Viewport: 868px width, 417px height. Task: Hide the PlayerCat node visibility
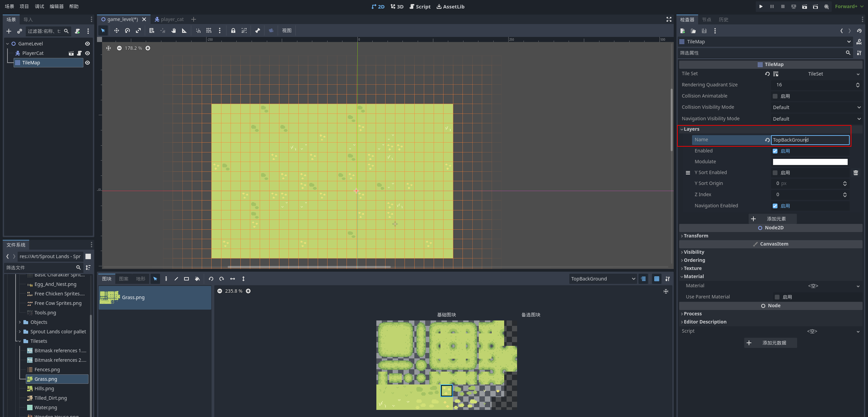click(x=87, y=53)
